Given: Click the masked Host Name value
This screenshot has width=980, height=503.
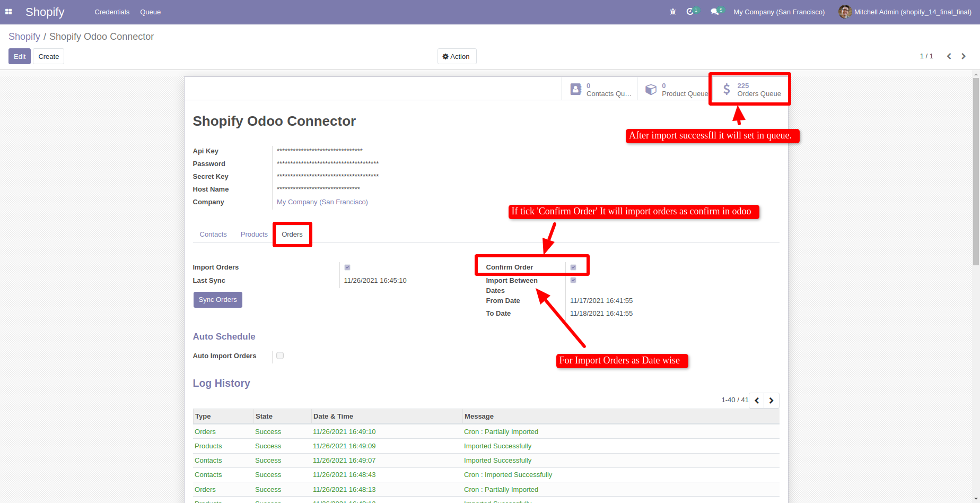Looking at the screenshot, I should 318,189.
